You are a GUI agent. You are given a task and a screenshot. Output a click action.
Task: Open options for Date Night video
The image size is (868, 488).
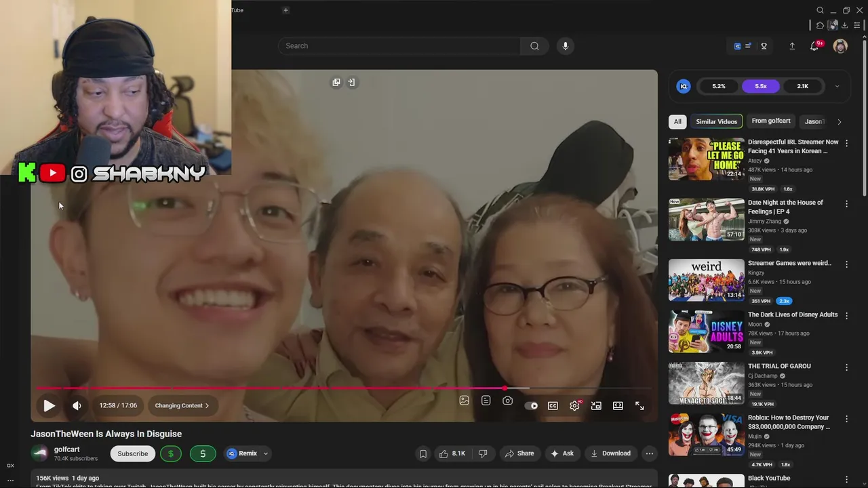(846, 203)
